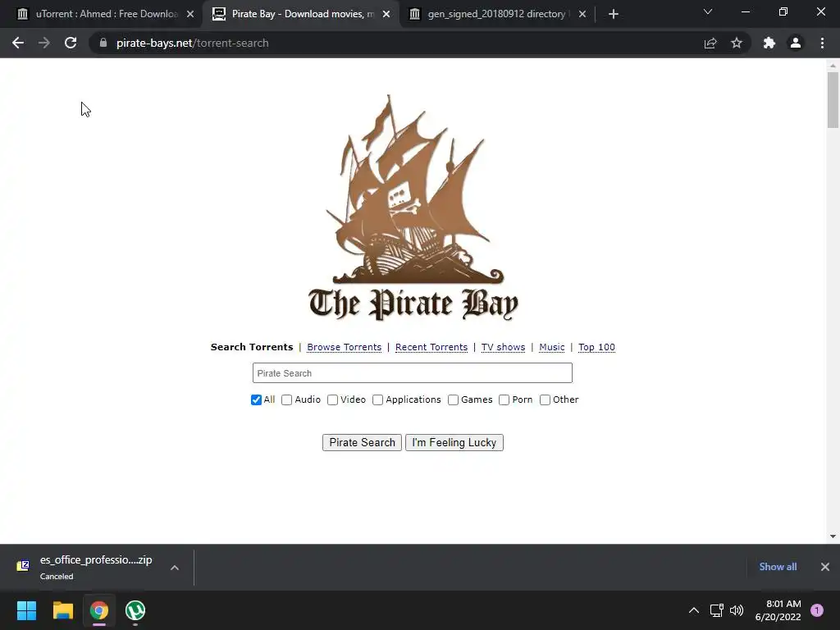Click the Pirate Bay ship logo
Screen dimensions: 840x630
tap(413, 209)
